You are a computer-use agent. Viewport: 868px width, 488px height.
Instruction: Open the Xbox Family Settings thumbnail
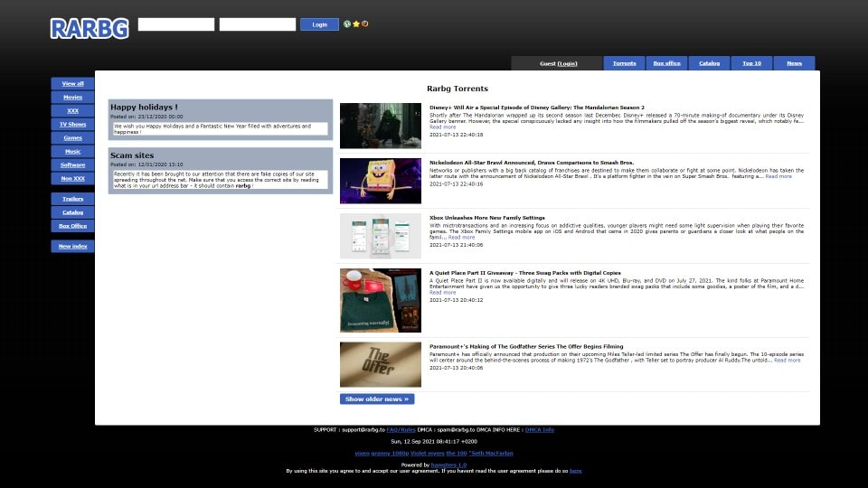click(x=381, y=236)
